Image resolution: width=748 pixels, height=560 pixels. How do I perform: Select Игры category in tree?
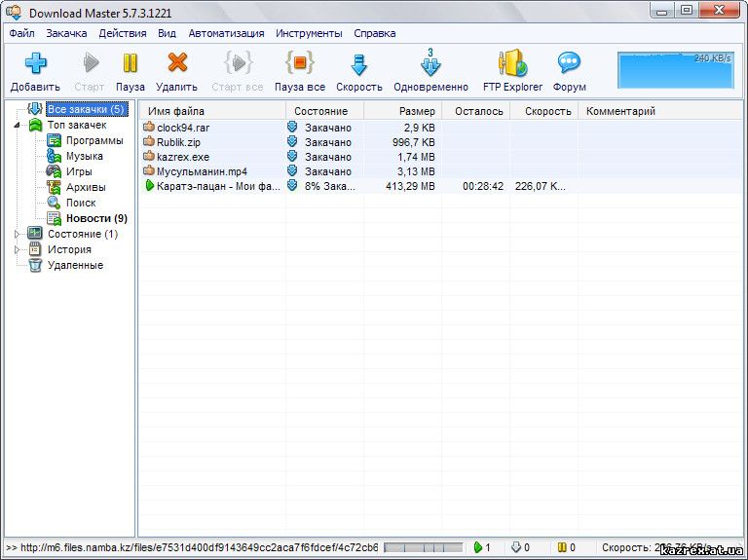(x=79, y=171)
